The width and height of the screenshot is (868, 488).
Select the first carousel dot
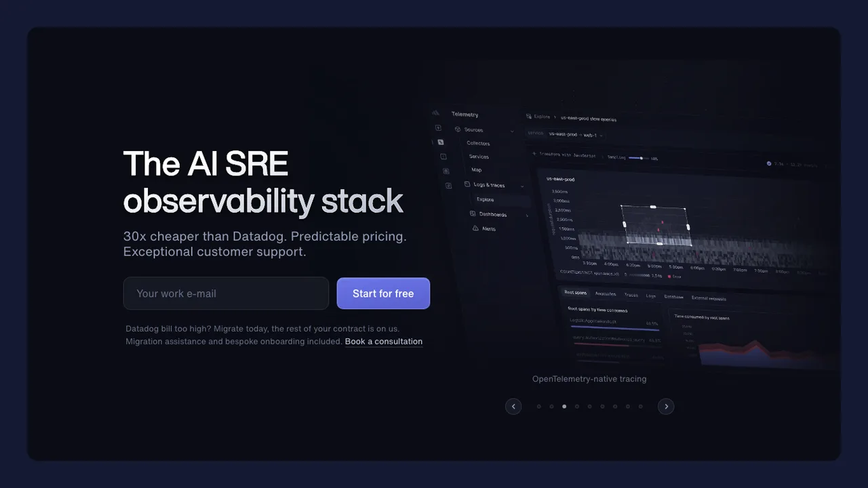pos(538,407)
